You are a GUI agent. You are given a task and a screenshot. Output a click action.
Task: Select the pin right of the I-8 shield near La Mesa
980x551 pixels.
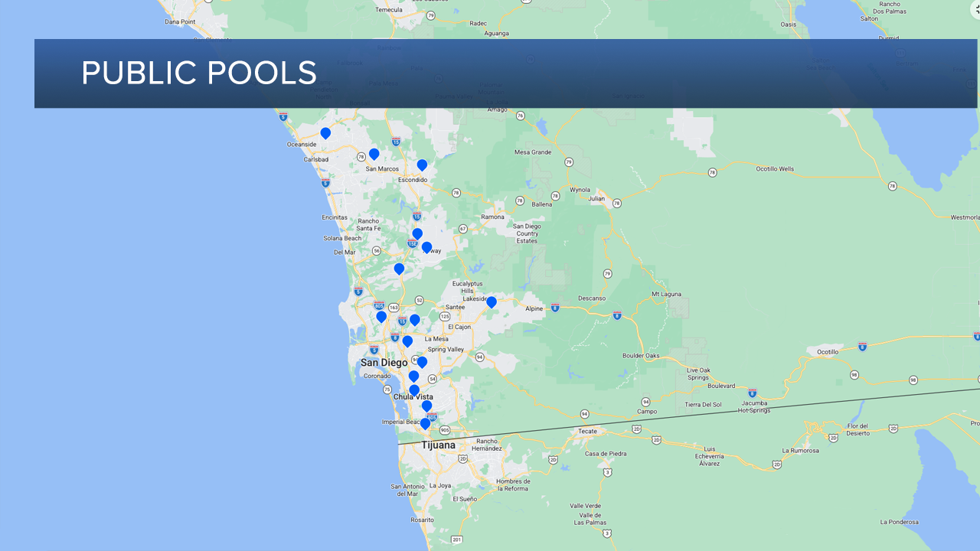(x=407, y=341)
